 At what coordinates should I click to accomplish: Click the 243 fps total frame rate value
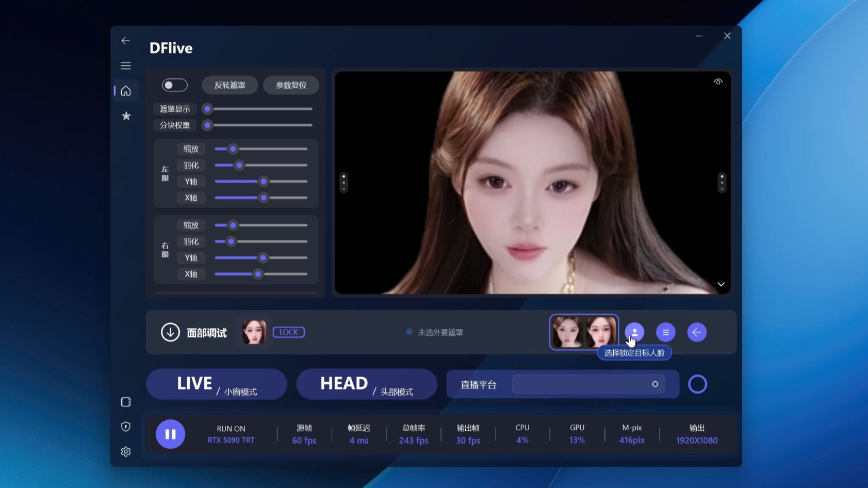point(414,441)
